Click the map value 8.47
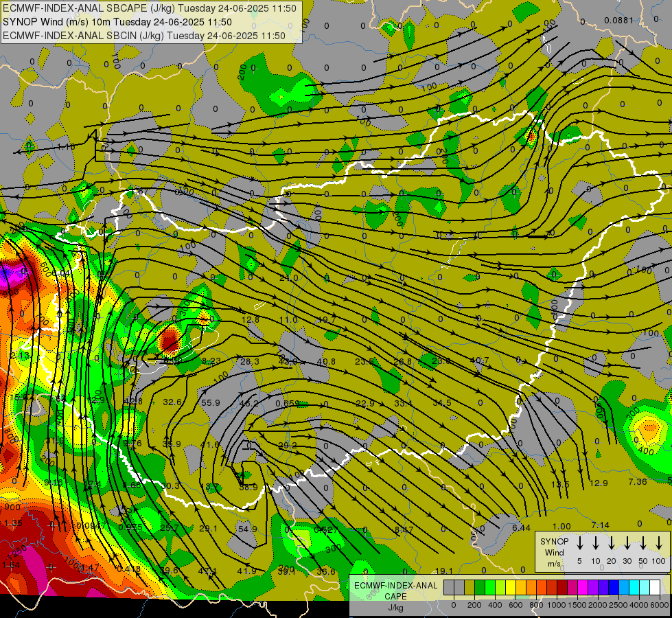Image resolution: width=672 pixels, height=618 pixels. point(404,529)
